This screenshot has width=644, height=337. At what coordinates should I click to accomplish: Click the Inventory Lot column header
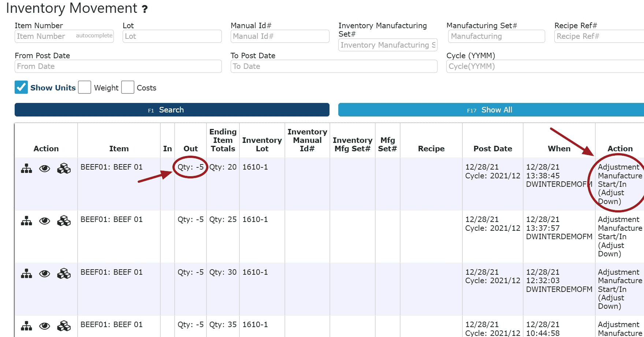tap(262, 144)
